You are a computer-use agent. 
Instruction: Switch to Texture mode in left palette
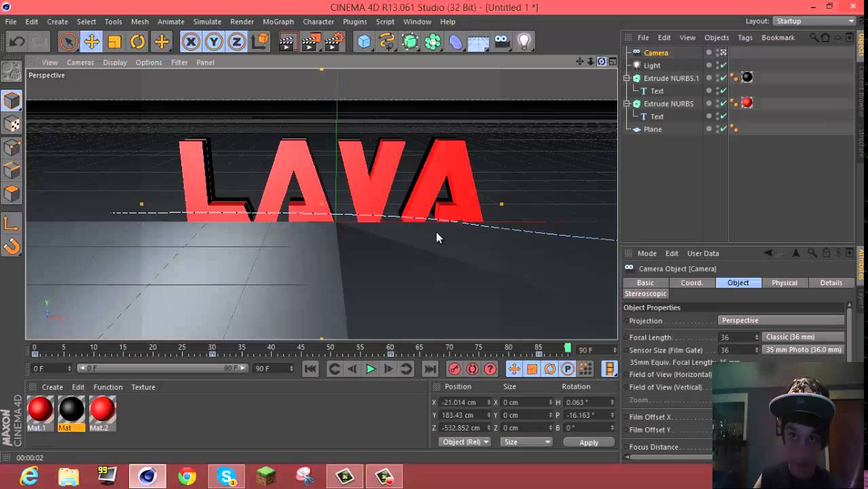(12, 124)
